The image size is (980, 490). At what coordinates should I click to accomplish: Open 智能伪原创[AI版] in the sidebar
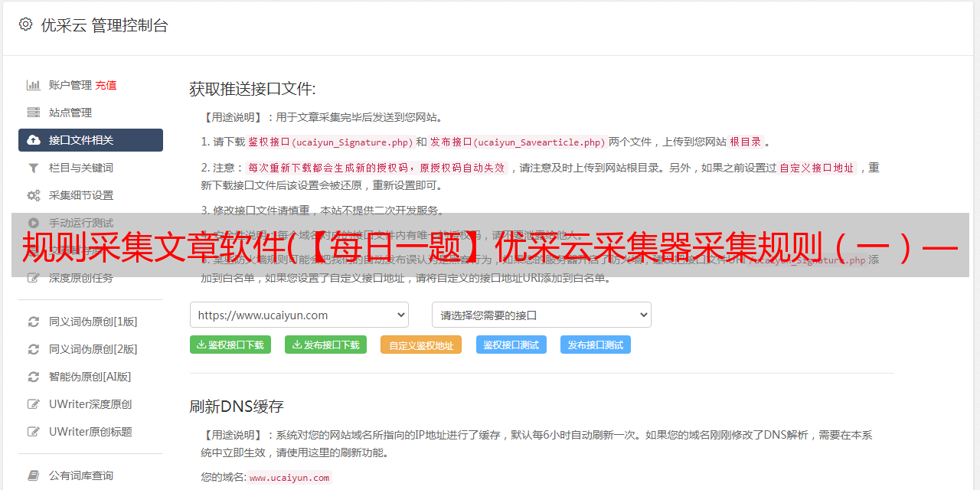click(90, 377)
